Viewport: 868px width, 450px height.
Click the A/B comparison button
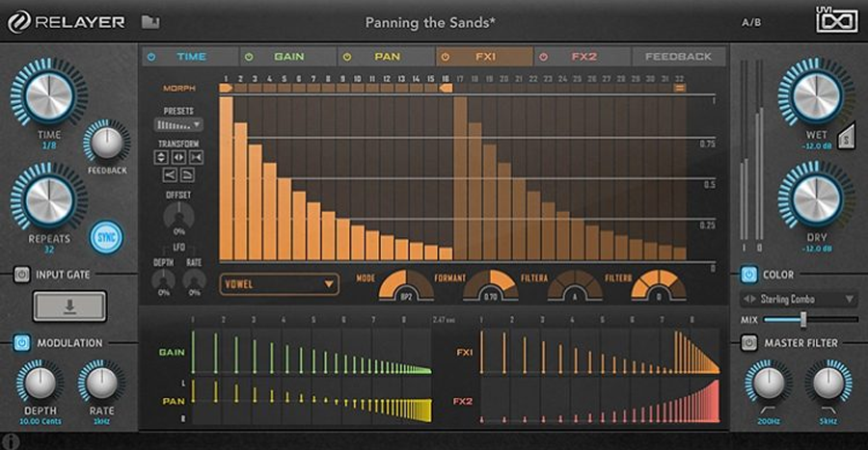751,23
